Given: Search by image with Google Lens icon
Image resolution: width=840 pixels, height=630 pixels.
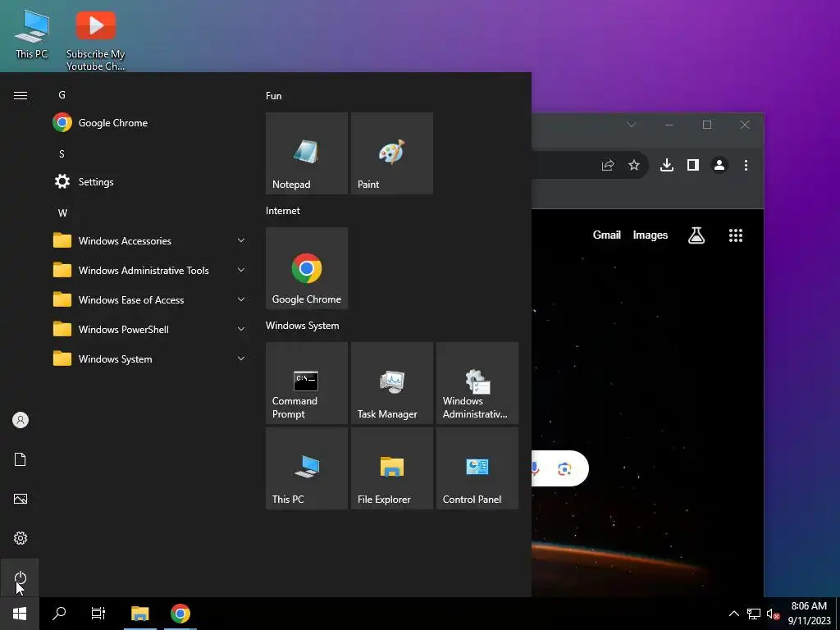Looking at the screenshot, I should [564, 469].
